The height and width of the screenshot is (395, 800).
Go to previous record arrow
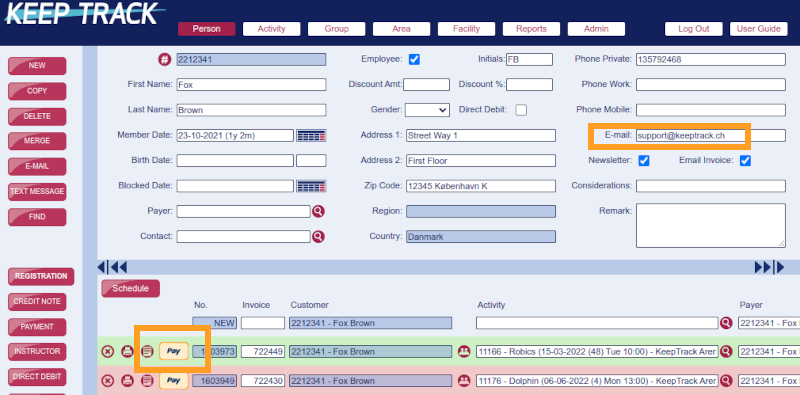[x=119, y=267]
